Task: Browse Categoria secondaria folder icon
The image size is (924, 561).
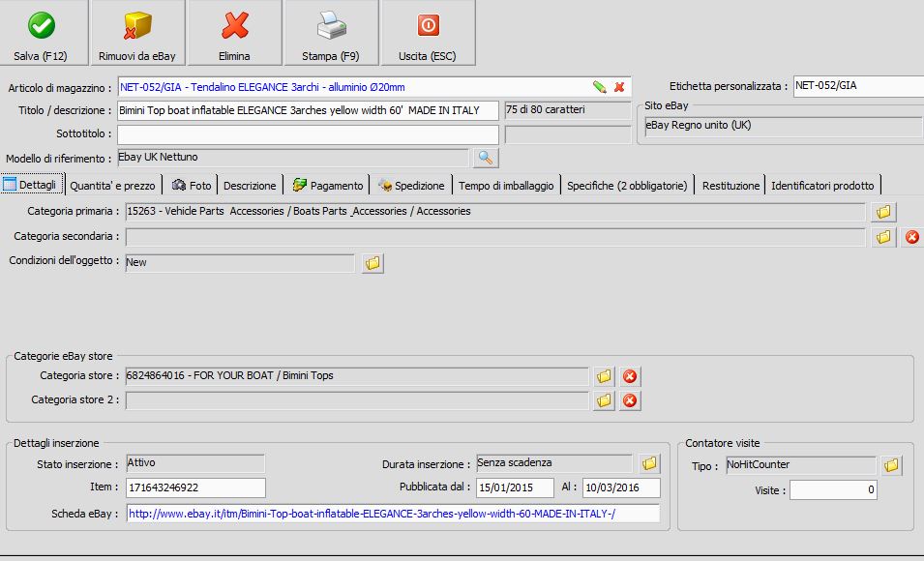Action: point(883,237)
